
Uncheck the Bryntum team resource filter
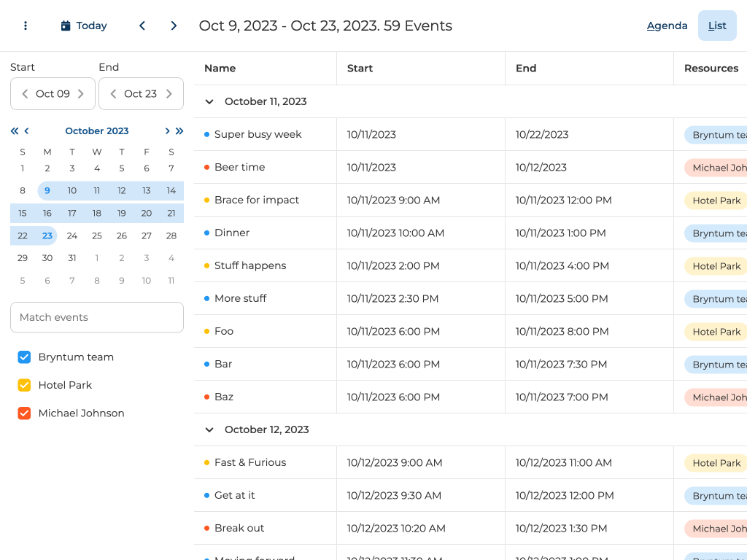pyautogui.click(x=24, y=357)
